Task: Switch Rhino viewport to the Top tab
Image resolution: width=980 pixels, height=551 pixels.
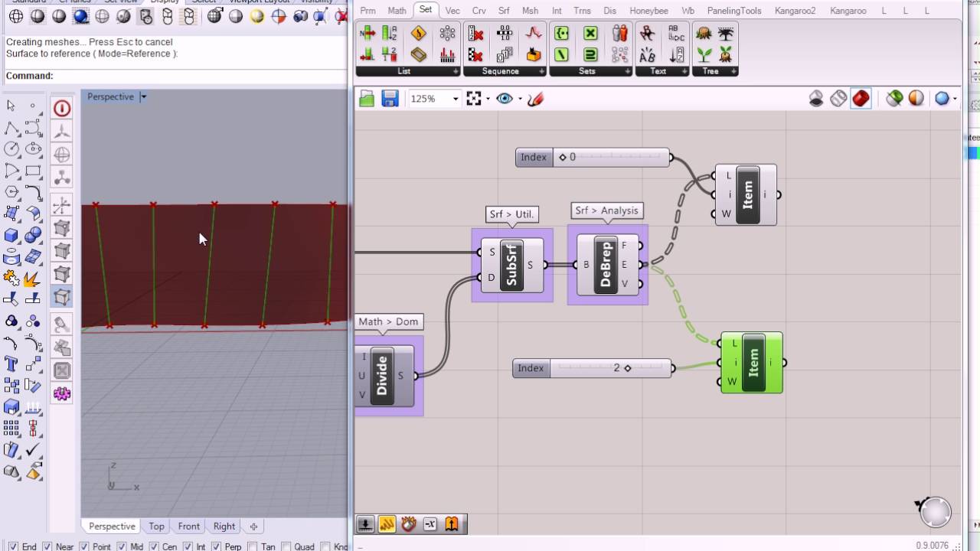Action: pos(156,527)
